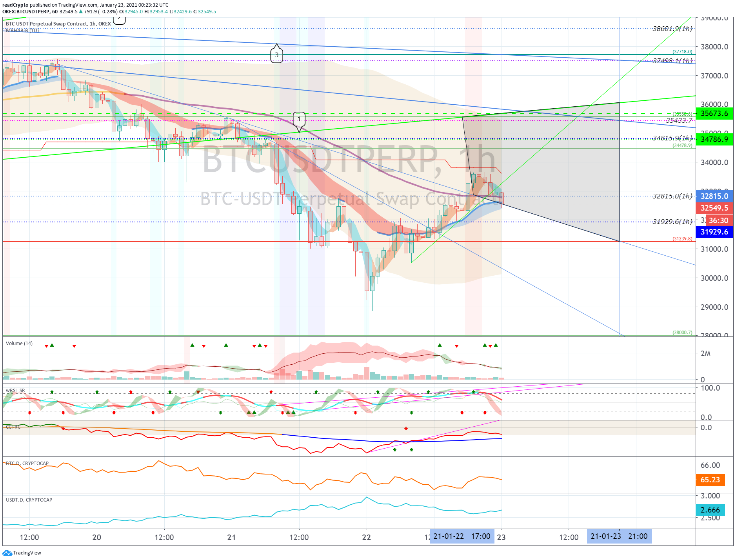Click the (28000.7) line label
The width and height of the screenshot is (736, 560).
coord(682,333)
